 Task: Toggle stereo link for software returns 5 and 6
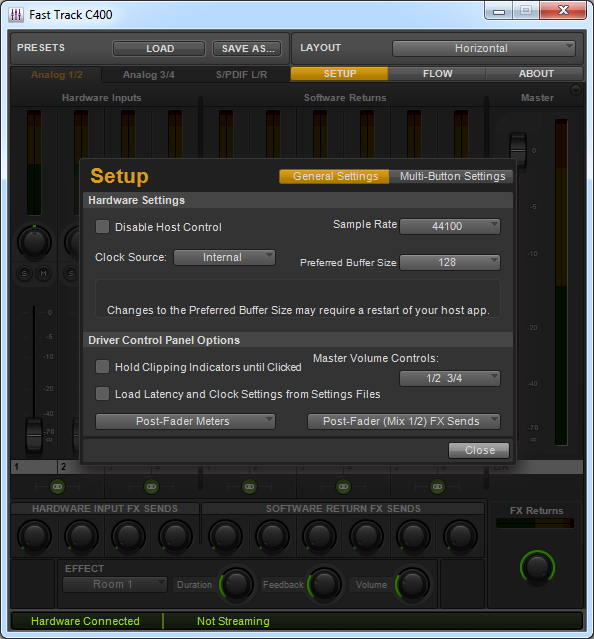(437, 487)
